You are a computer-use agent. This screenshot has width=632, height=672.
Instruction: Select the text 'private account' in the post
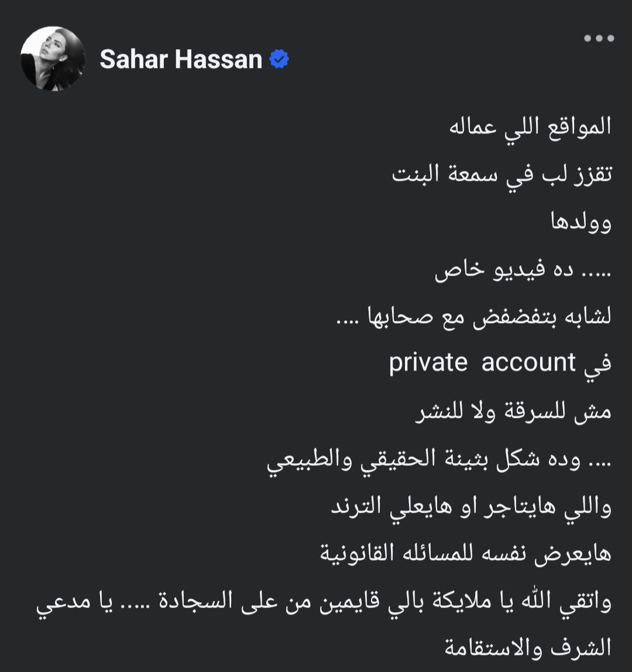coord(483,362)
